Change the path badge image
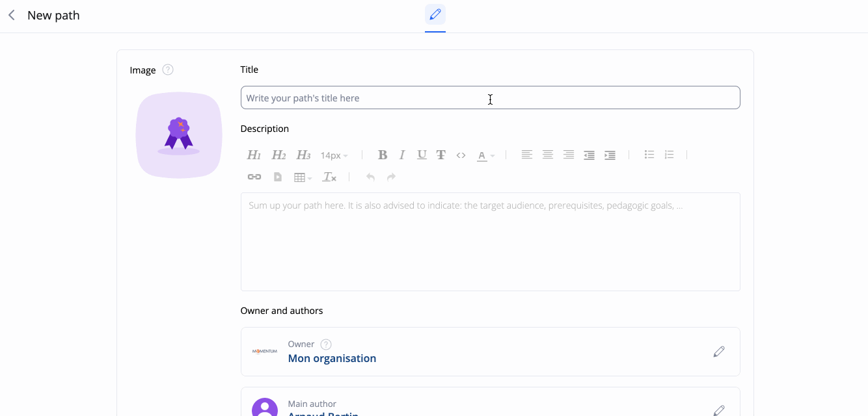The height and width of the screenshot is (416, 868). (179, 135)
